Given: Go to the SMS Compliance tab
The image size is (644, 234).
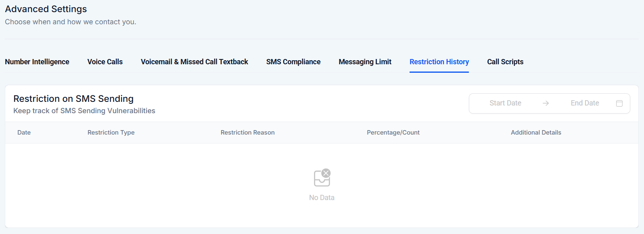Looking at the screenshot, I should pyautogui.click(x=293, y=62).
